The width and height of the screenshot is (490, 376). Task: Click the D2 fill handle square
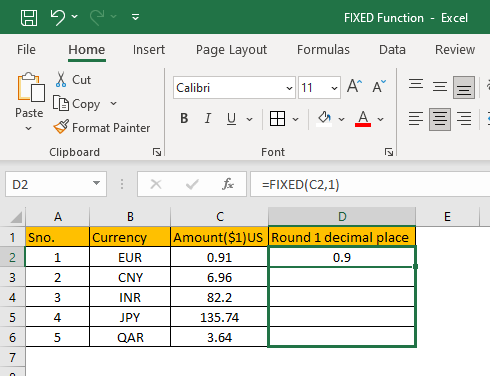coord(415,266)
